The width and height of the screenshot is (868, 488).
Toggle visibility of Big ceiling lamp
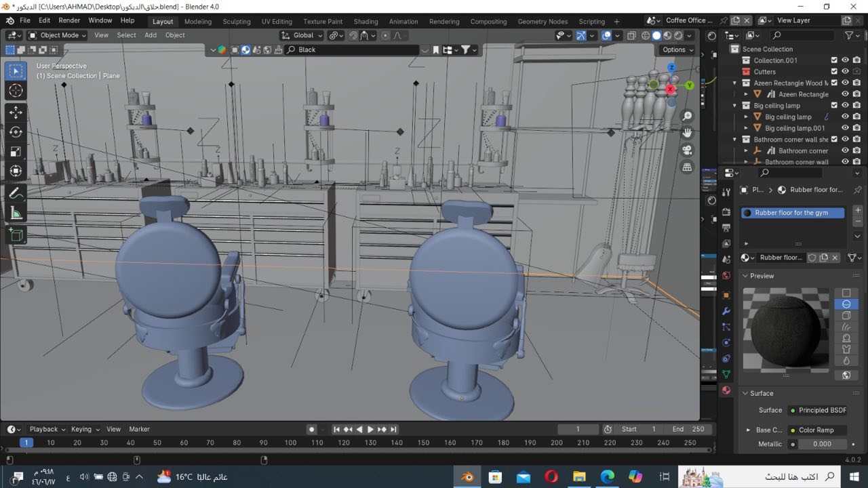[845, 106]
